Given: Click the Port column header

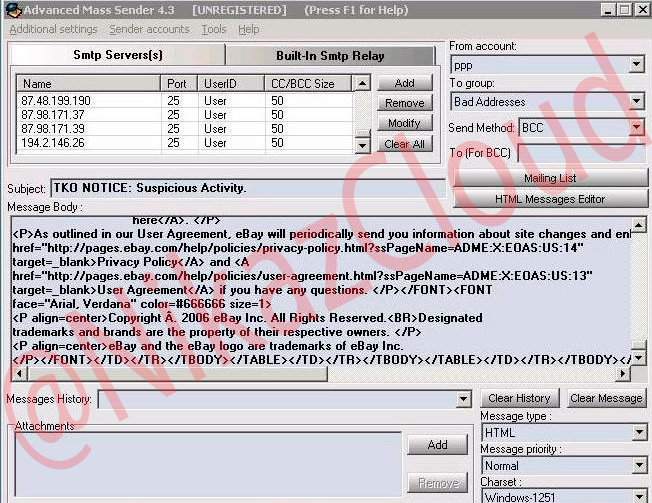Looking at the screenshot, I should (179, 84).
